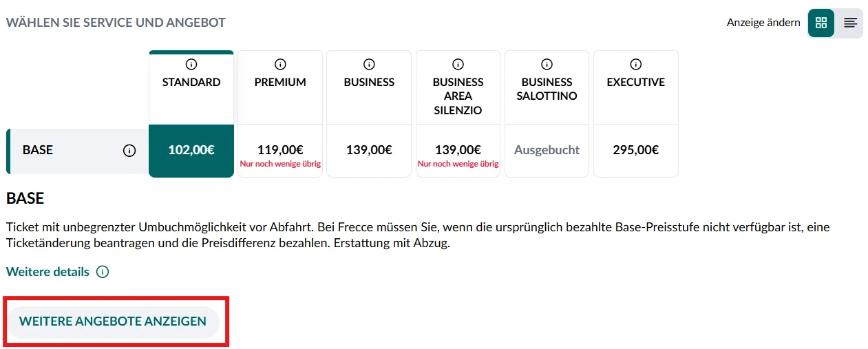
Task: Open info icon above EXECUTIVE class
Action: (x=635, y=64)
